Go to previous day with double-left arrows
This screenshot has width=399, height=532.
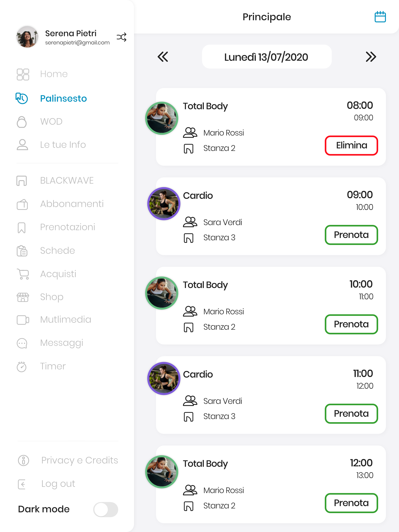pyautogui.click(x=163, y=57)
